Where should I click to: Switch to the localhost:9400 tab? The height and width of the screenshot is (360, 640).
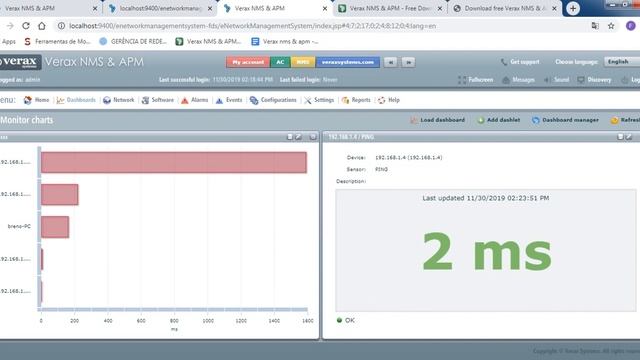161,8
